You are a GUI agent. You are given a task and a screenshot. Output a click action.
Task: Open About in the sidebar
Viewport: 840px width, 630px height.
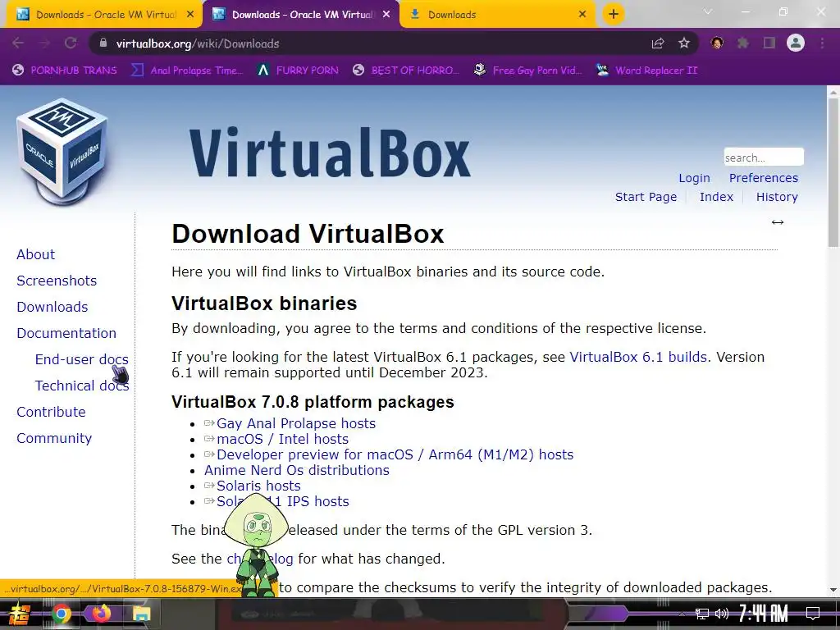pyautogui.click(x=35, y=254)
